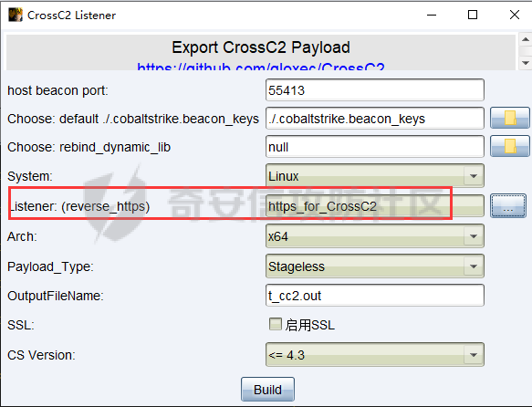This screenshot has width=532, height=407.
Task: Click folder icon for beacon_keys file
Action: 510,118
